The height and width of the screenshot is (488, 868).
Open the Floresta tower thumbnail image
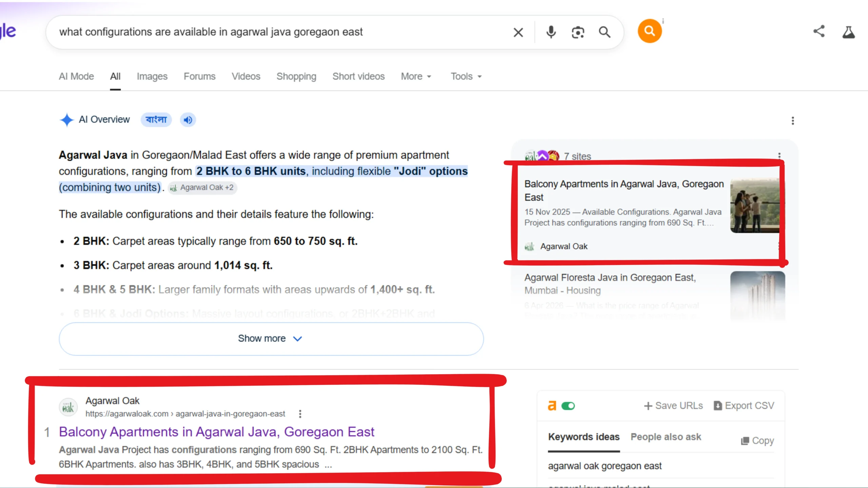coord(757,296)
